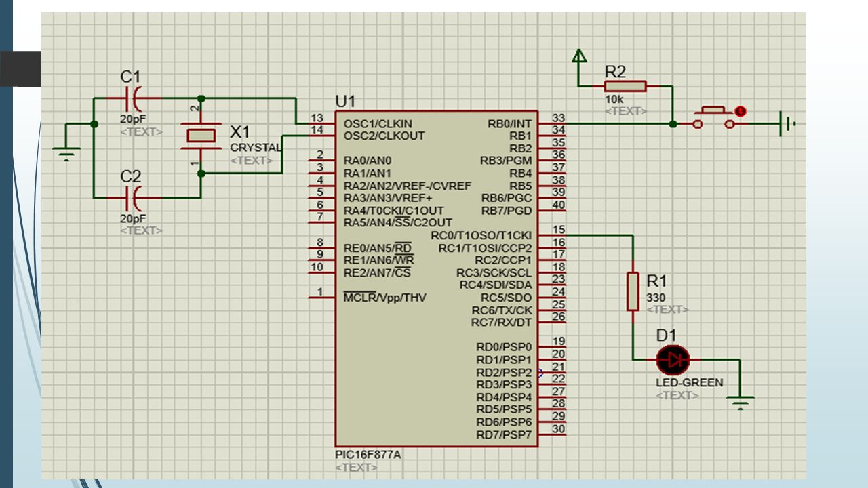Click pin number 14 on U1
The height and width of the screenshot is (488, 868).
click(x=317, y=130)
